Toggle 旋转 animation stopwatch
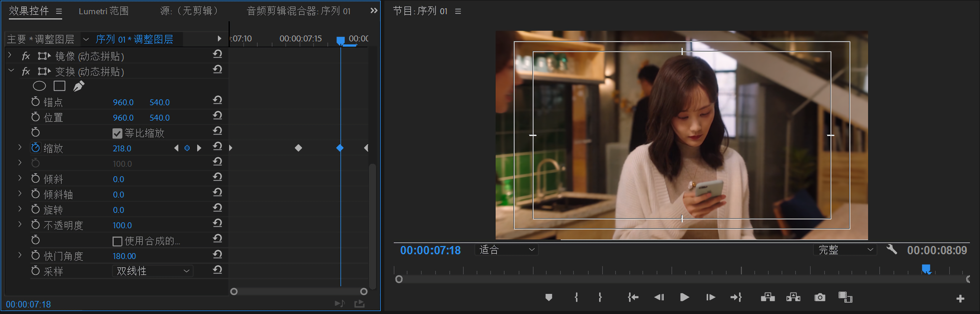980x314 pixels. click(35, 209)
